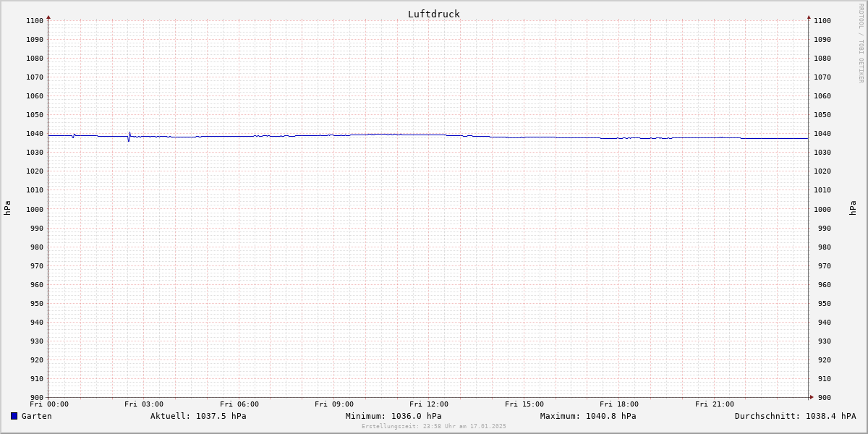Screen dimensions: 868x434
Task: Click the right hPa axis unit label
Action: (854, 208)
